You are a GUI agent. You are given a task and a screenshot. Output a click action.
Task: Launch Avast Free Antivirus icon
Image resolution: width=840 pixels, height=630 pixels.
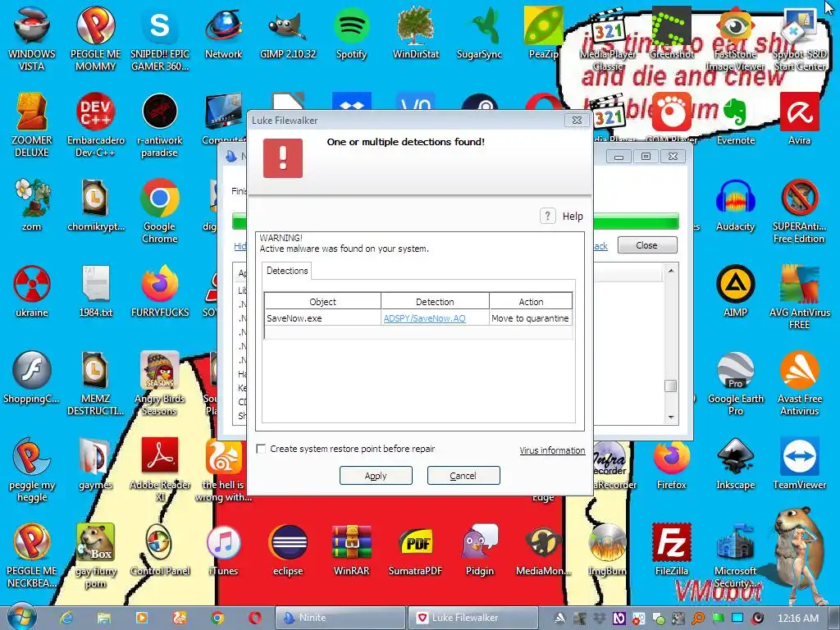799,384
